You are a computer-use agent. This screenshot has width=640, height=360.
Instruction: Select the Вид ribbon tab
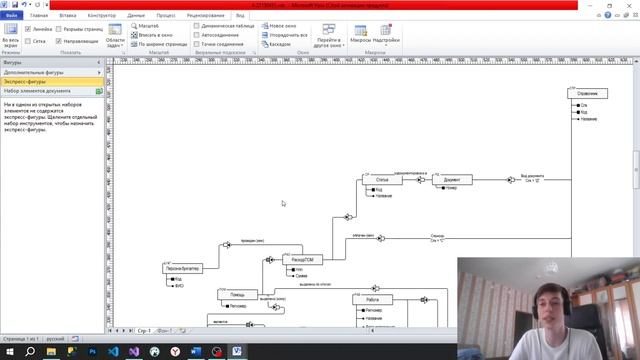tap(240, 16)
